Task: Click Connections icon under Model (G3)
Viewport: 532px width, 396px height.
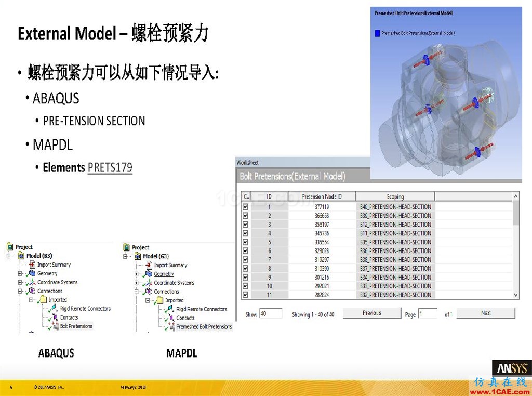Action: tap(148, 292)
